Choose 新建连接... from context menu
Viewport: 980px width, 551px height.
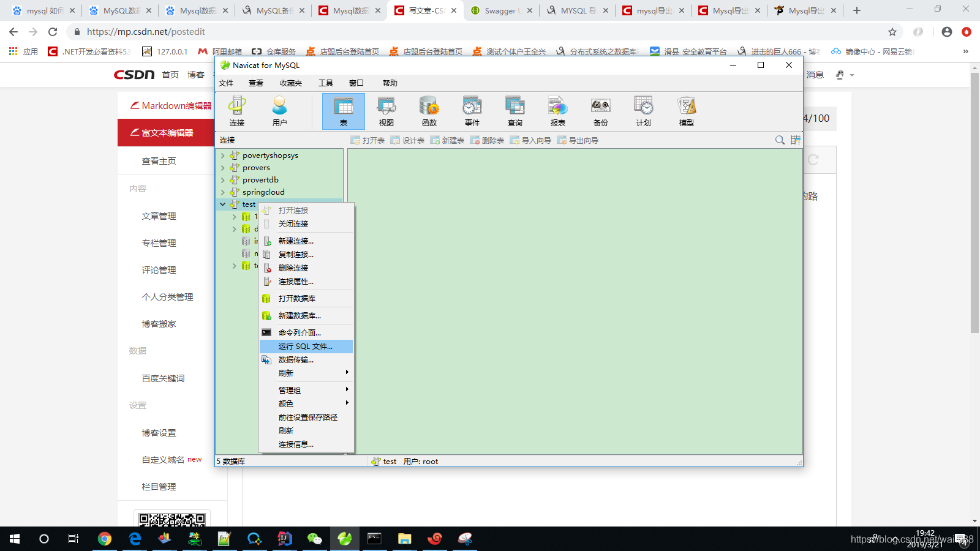tap(306, 241)
